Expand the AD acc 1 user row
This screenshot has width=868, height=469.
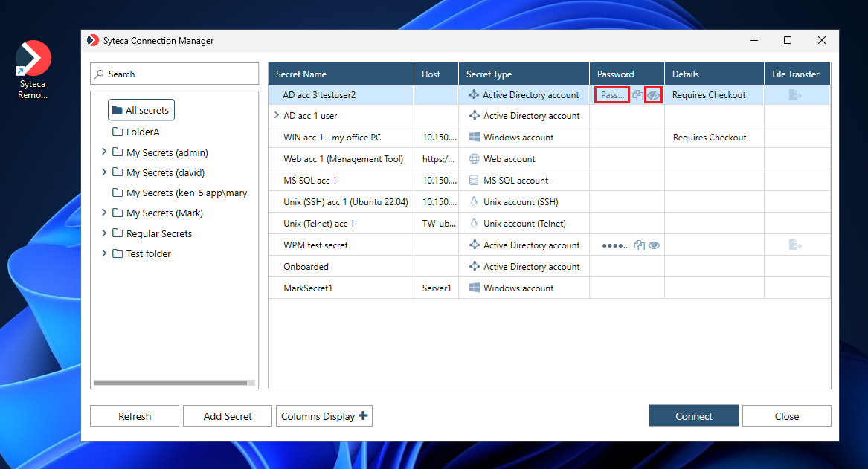click(277, 116)
